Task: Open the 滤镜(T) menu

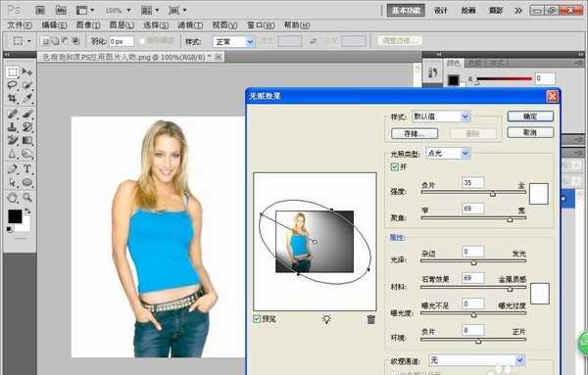Action: pos(190,25)
